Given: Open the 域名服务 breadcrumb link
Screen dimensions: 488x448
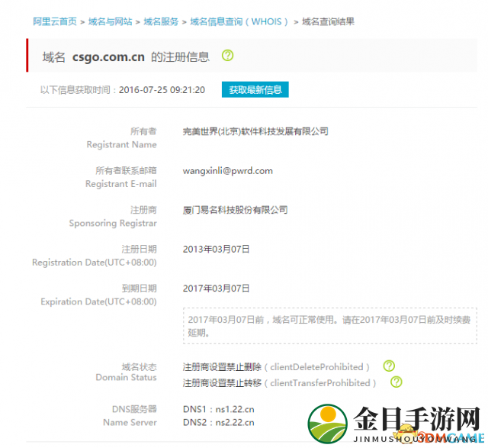Looking at the screenshot, I should [161, 21].
